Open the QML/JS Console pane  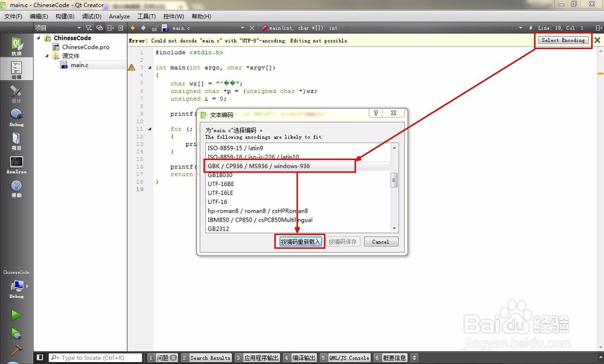coord(345,358)
